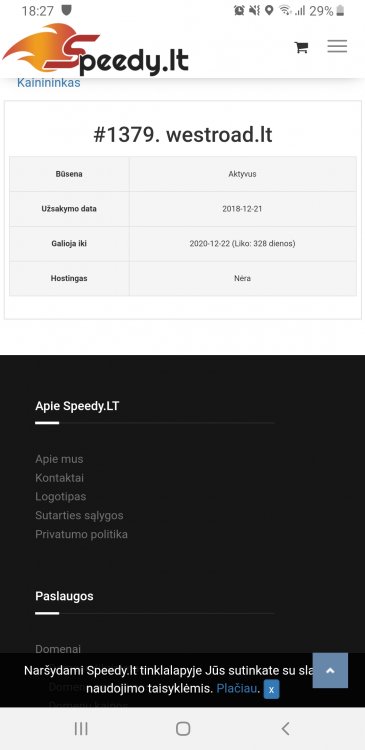
Task: Dismiss the cookie notice with x
Action: click(271, 689)
